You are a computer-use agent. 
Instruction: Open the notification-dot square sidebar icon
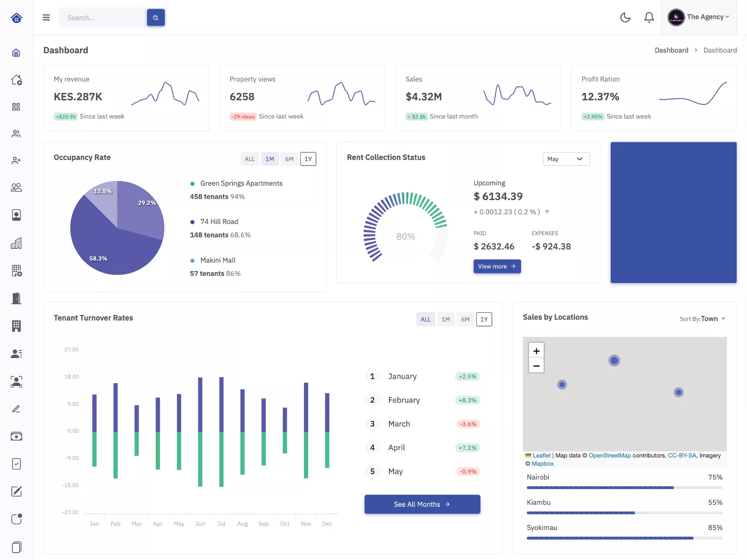[16, 519]
